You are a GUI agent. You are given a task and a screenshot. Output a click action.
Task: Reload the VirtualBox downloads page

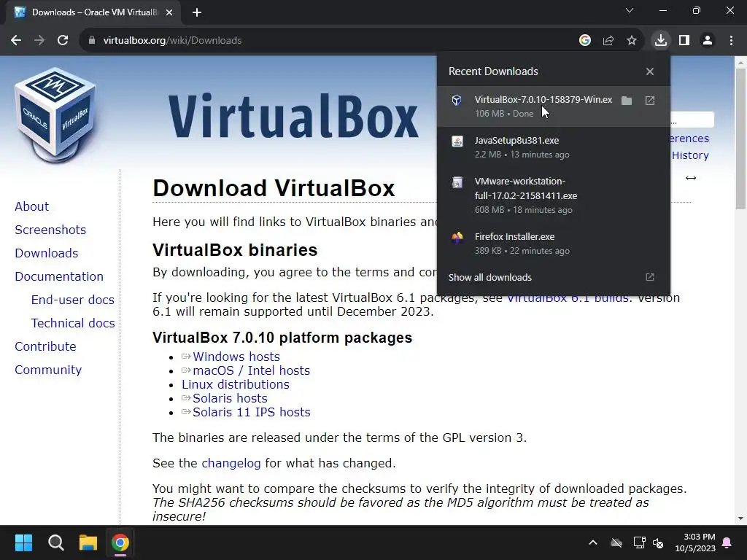63,41
